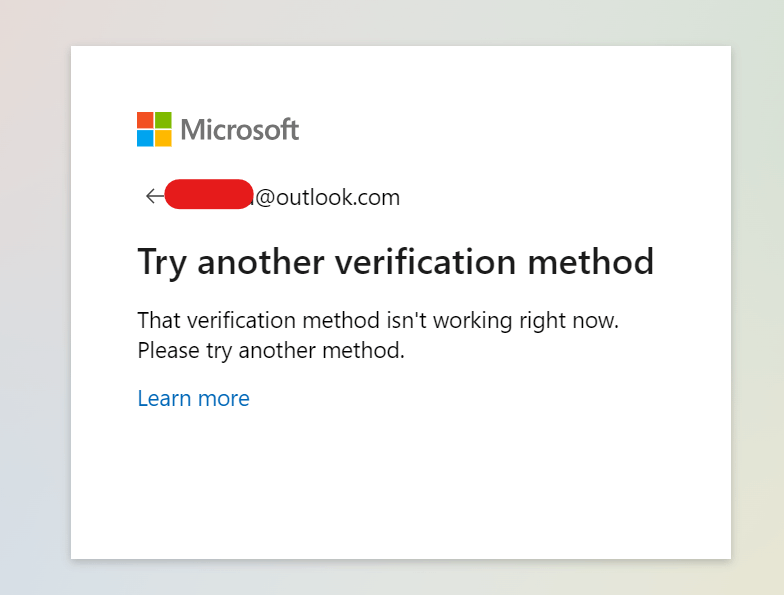Click the @ symbol in the email address
Image resolution: width=784 pixels, height=595 pixels.
click(x=265, y=198)
